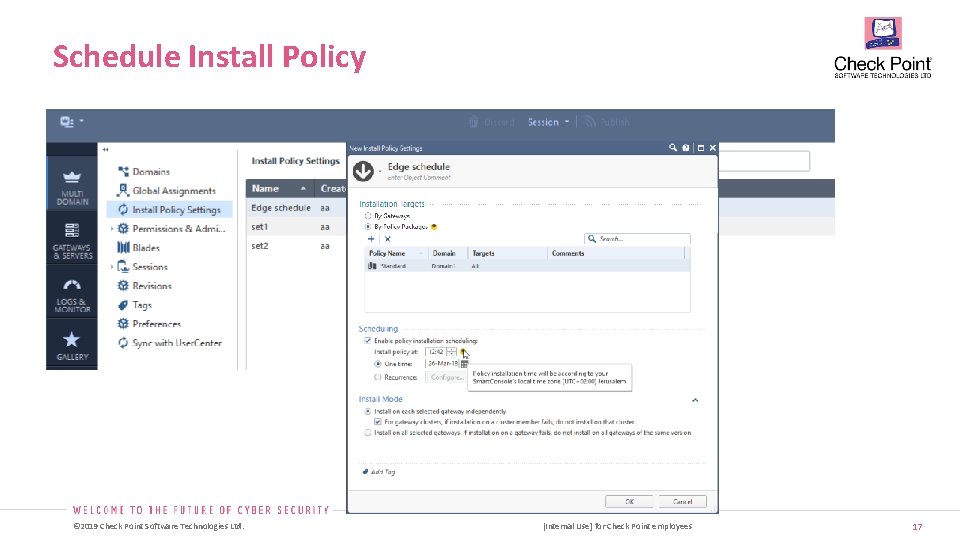This screenshot has height=540, width=960.
Task: Click the Revisions gear icon
Action: tap(123, 285)
